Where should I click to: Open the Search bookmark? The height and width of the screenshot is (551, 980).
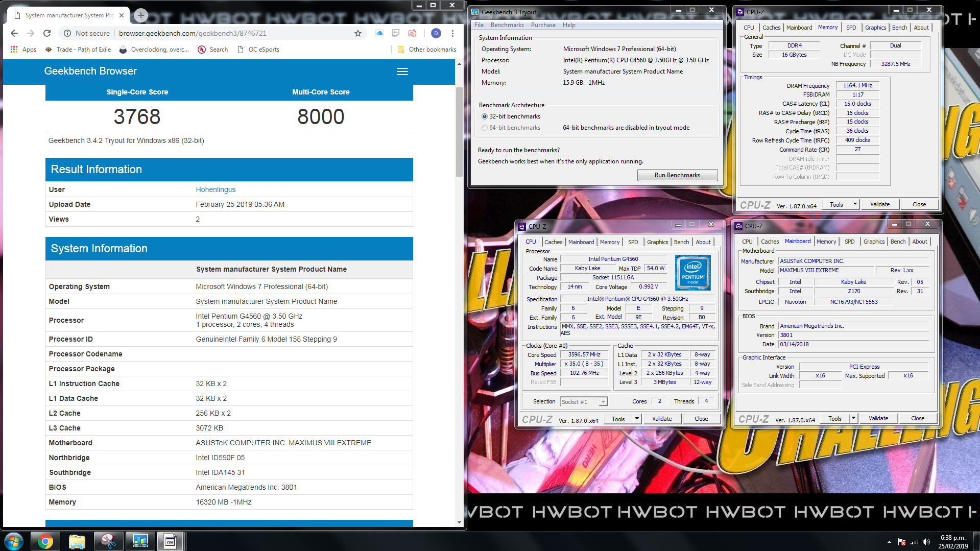click(213, 50)
